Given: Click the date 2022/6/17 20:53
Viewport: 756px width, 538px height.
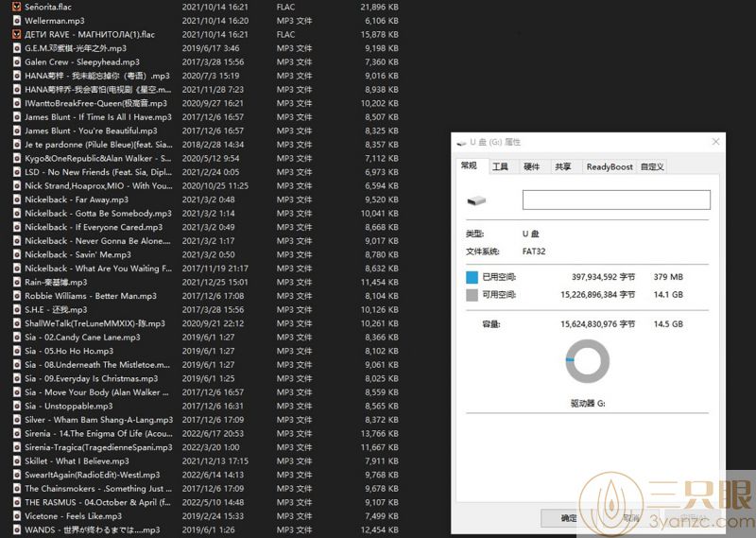Looking at the screenshot, I should click(x=213, y=433).
